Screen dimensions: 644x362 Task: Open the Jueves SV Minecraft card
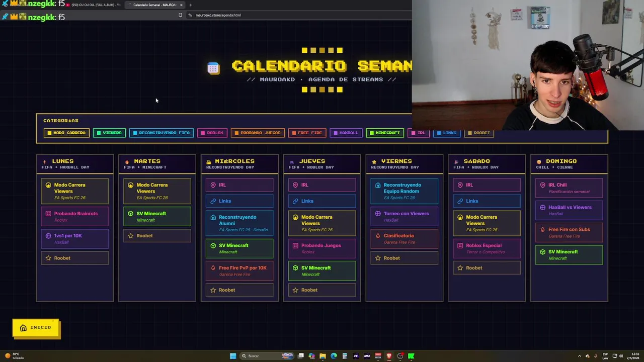pos(322,271)
